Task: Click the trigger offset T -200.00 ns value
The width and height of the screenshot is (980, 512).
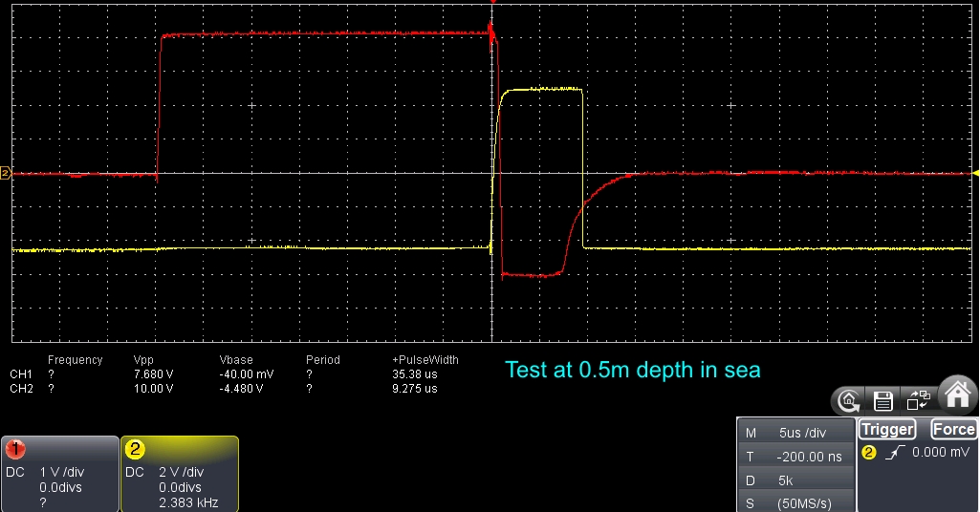Action: pyautogui.click(x=796, y=457)
